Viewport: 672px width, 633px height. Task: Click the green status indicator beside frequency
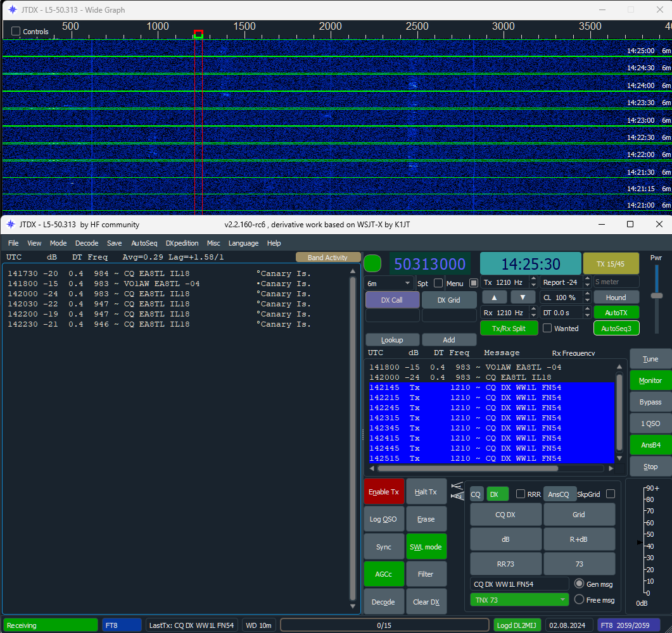[372, 263]
